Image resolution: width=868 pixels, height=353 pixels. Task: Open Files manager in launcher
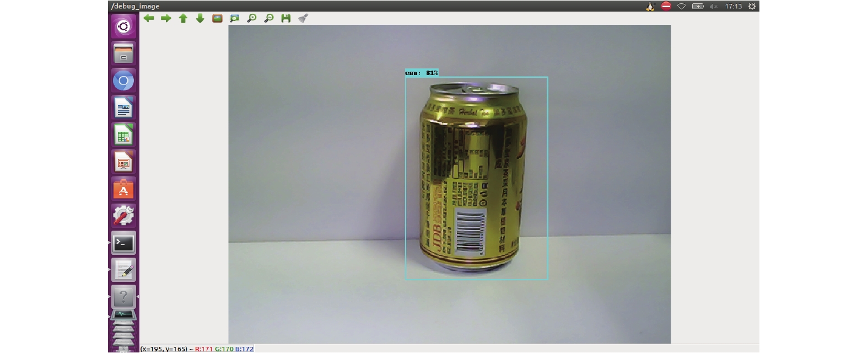tap(123, 54)
